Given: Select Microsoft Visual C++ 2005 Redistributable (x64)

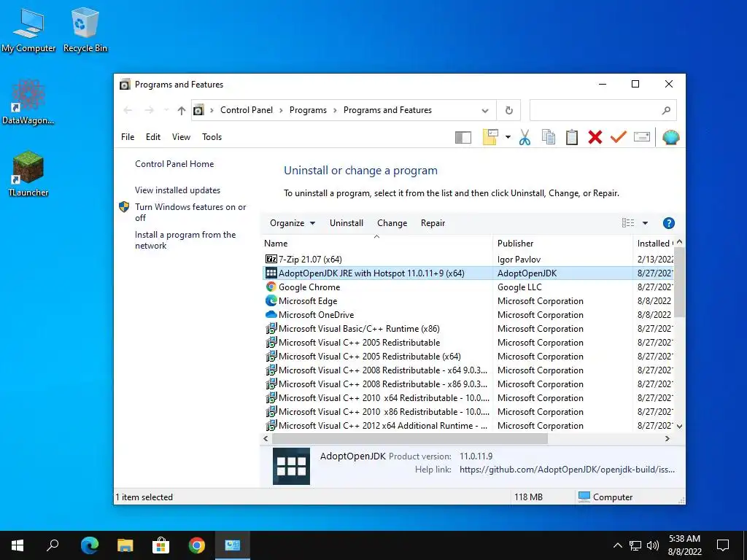Looking at the screenshot, I should point(468,356).
